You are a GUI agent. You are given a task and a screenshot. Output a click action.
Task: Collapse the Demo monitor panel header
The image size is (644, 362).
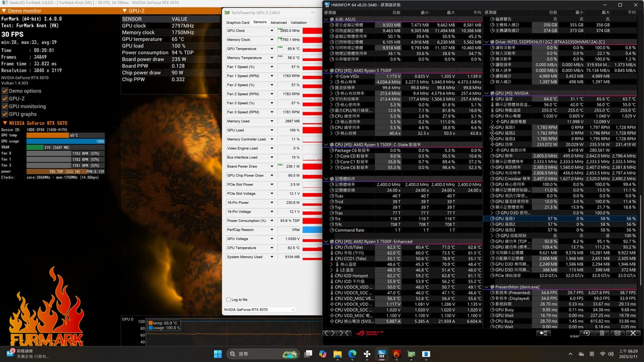point(5,11)
